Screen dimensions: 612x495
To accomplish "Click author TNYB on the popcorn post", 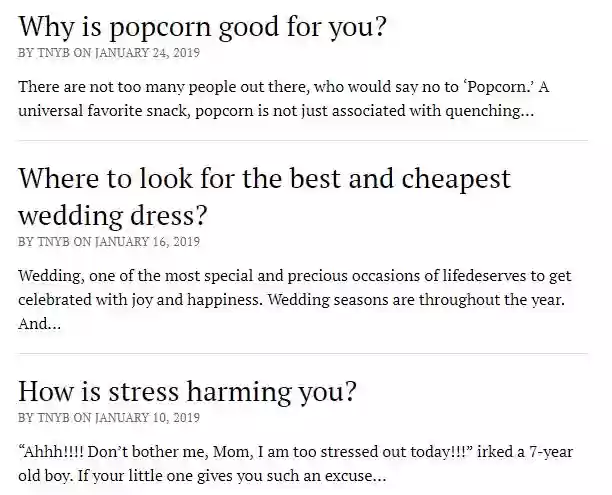I will [53, 53].
